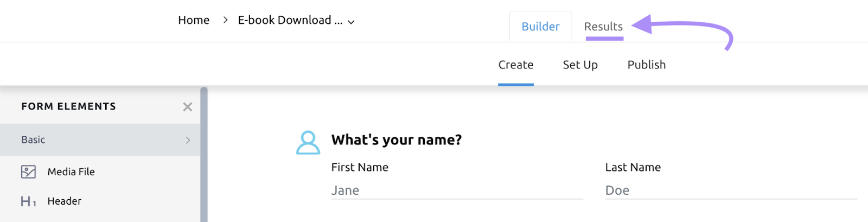
Task: Click the Last Name input field
Action: (731, 191)
